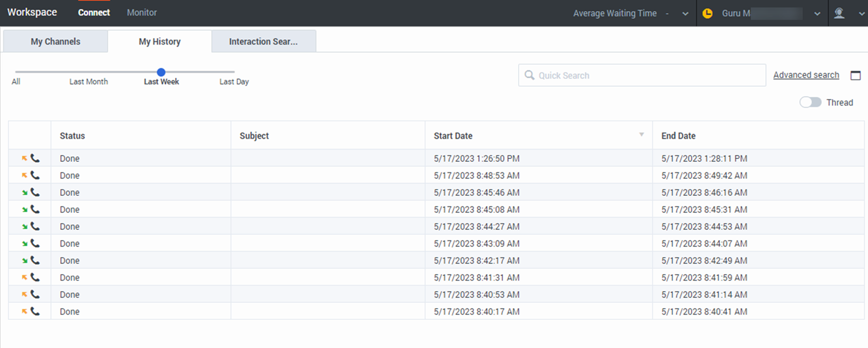The image size is (868, 348).
Task: Expand the Average Waiting Time dropdown arrow
Action: coord(685,14)
